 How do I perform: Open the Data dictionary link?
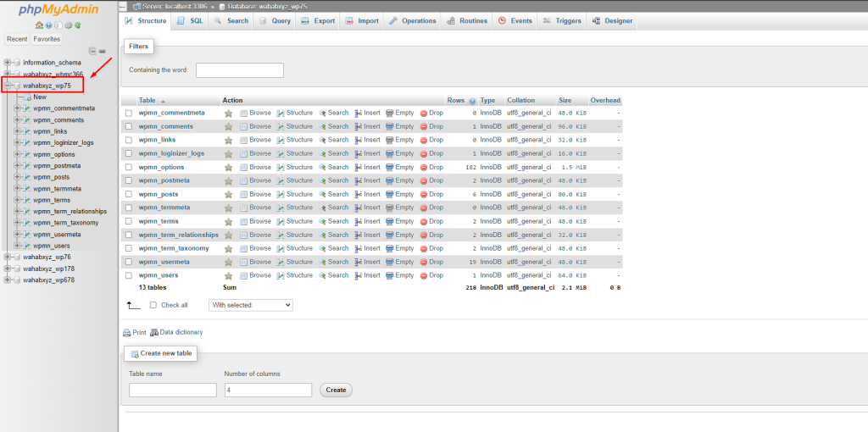[x=181, y=333]
